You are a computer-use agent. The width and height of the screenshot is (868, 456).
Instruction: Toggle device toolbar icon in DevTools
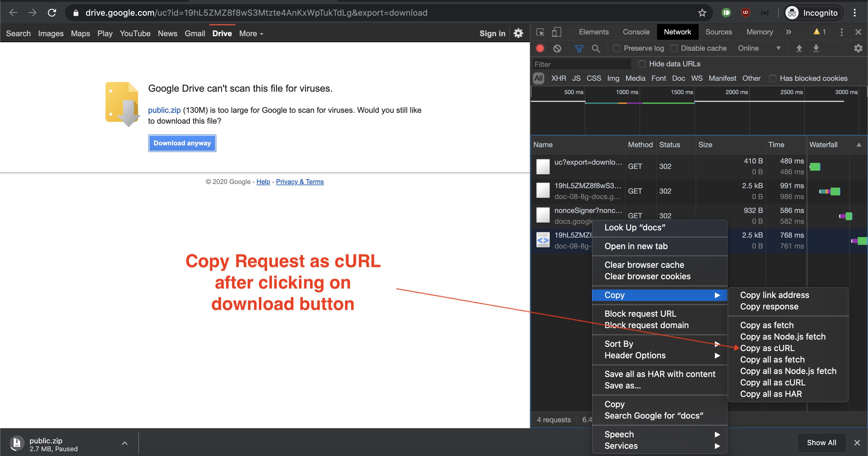coord(556,32)
